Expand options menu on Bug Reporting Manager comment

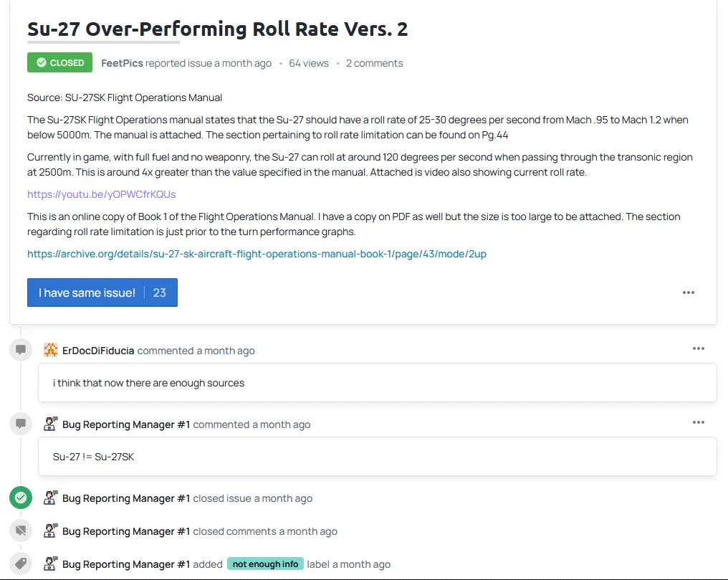click(x=699, y=422)
